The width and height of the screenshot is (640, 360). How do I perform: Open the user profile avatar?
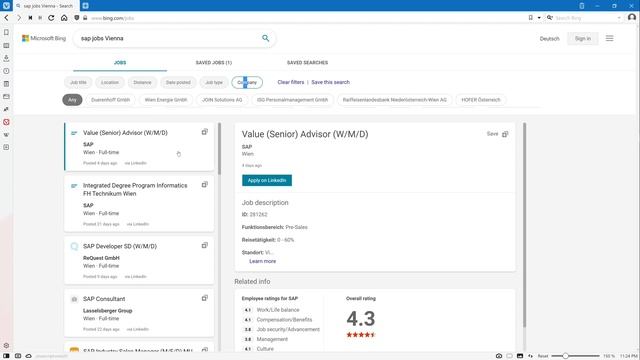632,18
